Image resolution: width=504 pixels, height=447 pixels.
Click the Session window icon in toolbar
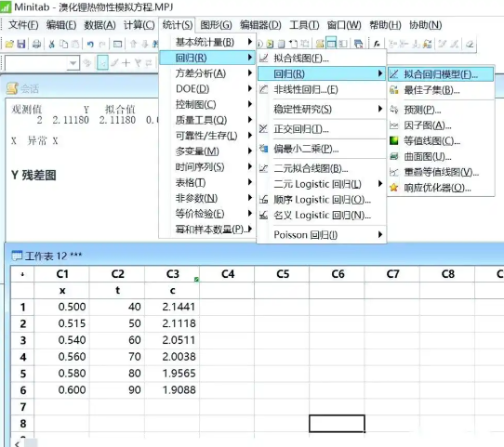(x=320, y=44)
